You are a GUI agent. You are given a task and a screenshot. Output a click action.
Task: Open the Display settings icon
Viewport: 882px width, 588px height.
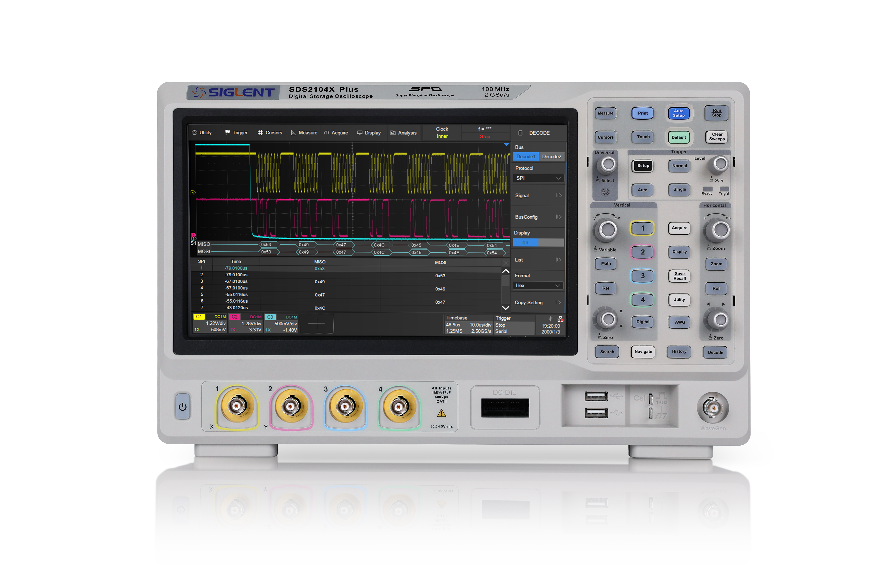point(360,132)
